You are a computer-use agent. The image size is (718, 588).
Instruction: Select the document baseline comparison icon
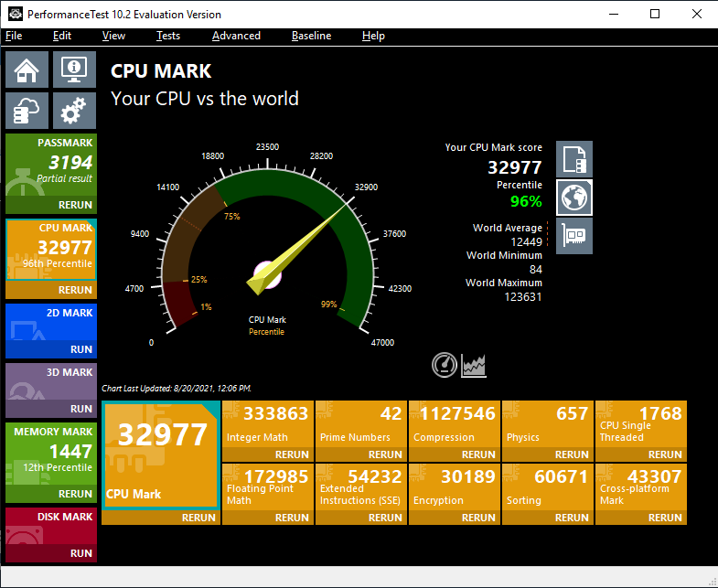(x=574, y=159)
